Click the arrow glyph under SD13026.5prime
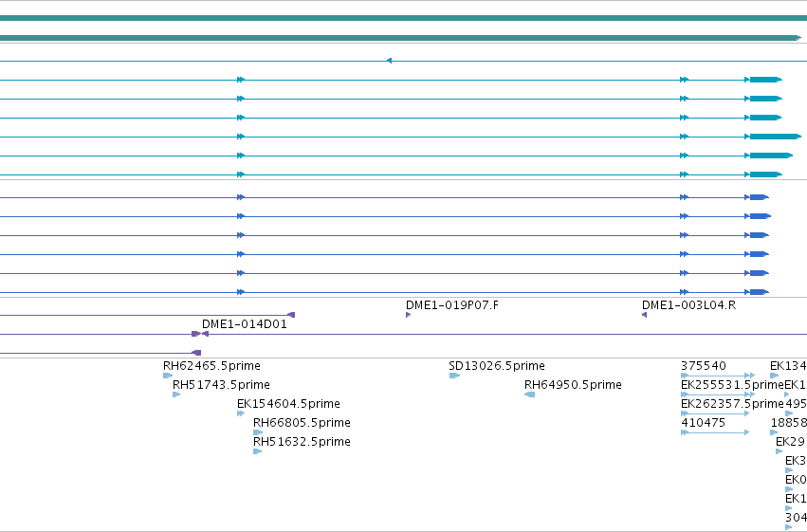The width and height of the screenshot is (807, 532). pos(454,376)
